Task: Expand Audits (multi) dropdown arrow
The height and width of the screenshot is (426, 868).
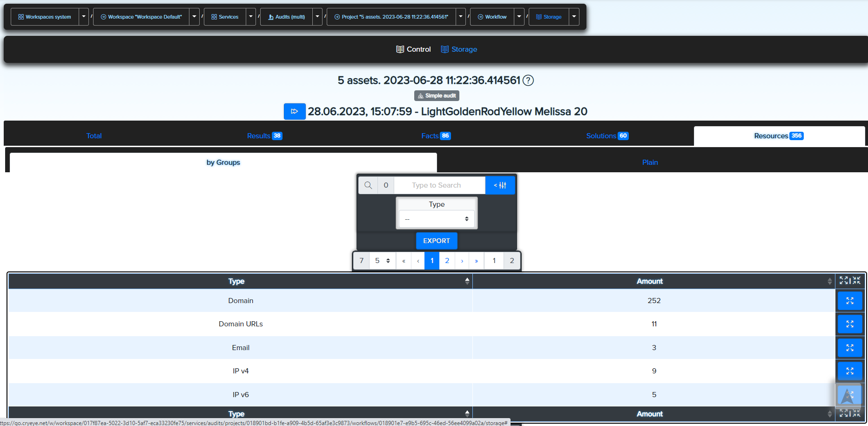Action: [317, 17]
